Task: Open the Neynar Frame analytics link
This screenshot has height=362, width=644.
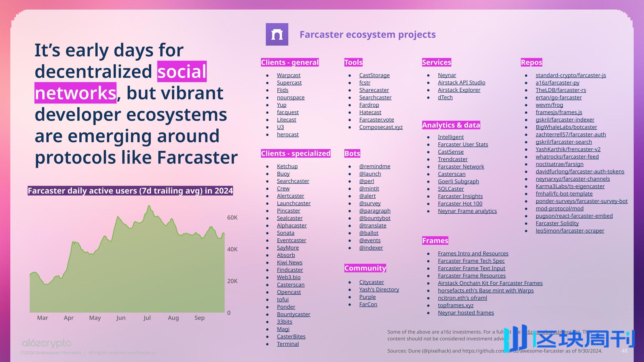Action: tap(467, 211)
